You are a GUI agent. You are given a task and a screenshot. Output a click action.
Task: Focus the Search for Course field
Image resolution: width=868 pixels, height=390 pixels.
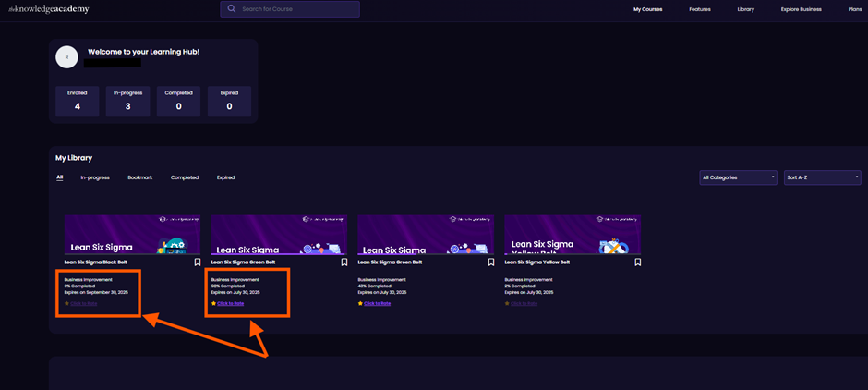coord(290,9)
